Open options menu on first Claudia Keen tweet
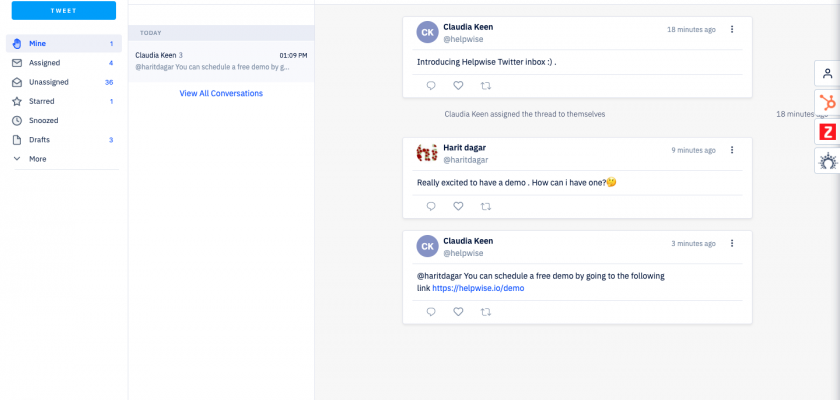The height and width of the screenshot is (400, 840). point(732,30)
